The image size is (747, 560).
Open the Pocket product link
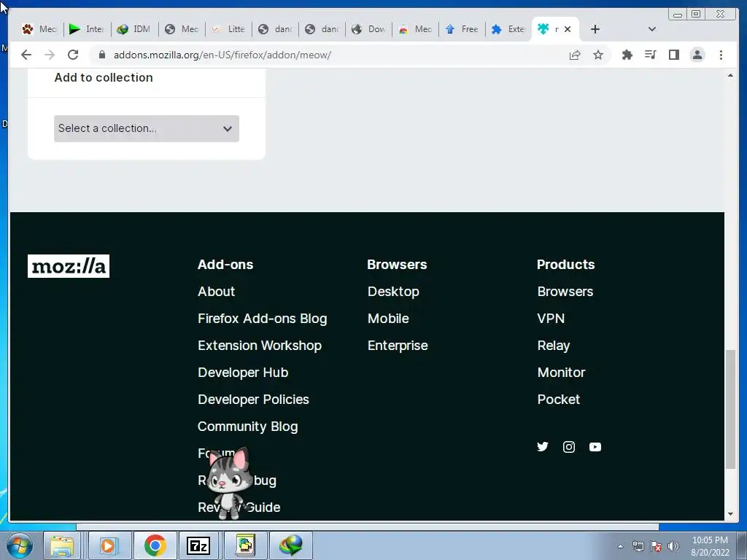558,400
